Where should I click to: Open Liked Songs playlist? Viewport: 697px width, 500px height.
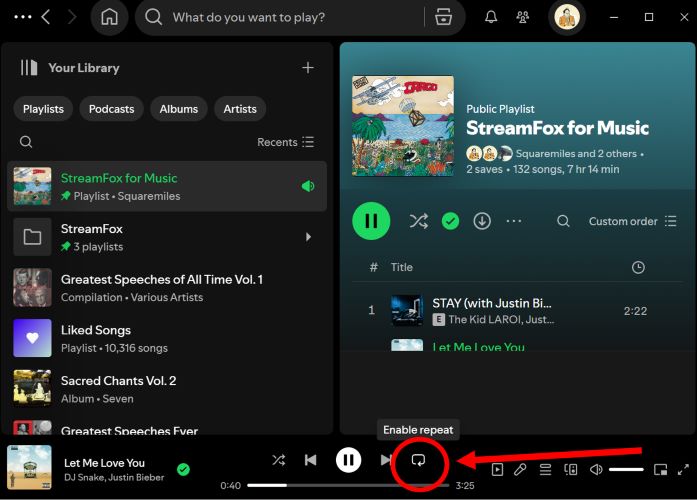coord(167,338)
